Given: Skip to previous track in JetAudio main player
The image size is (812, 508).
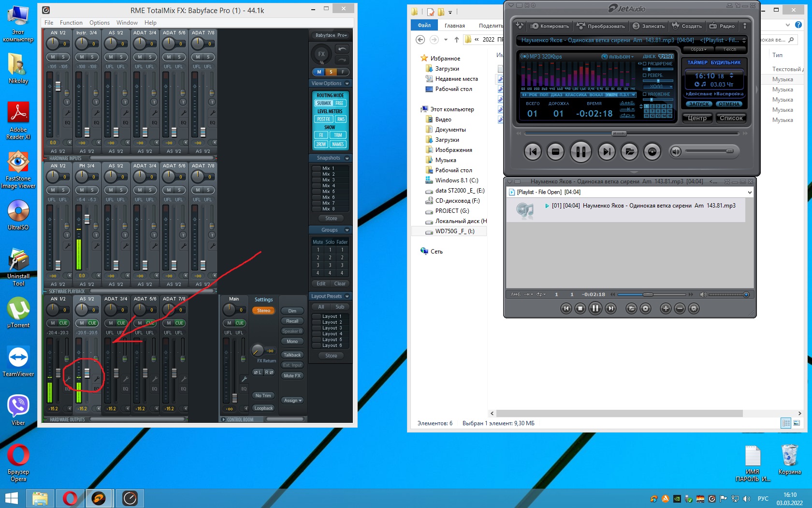Looking at the screenshot, I should click(533, 152).
